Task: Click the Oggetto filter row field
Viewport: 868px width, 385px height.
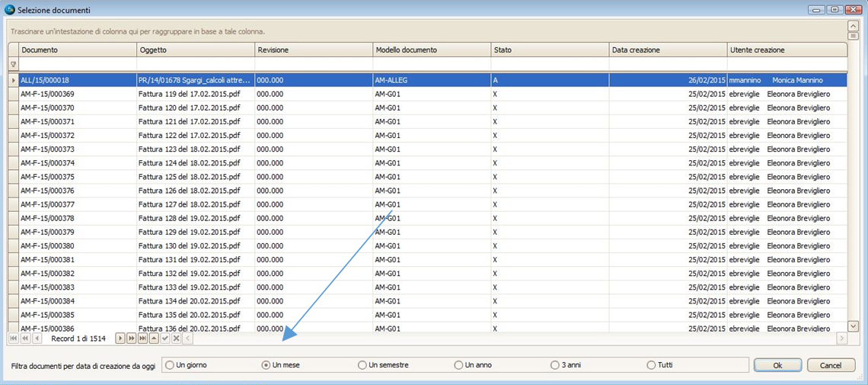Action: tap(196, 65)
